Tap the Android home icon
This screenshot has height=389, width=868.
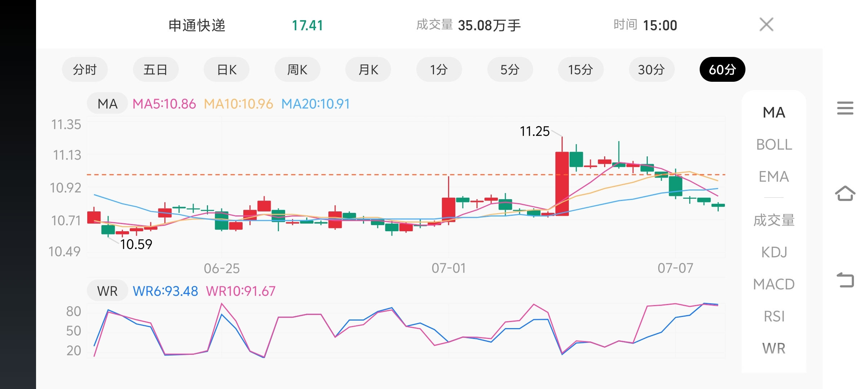pyautogui.click(x=845, y=193)
